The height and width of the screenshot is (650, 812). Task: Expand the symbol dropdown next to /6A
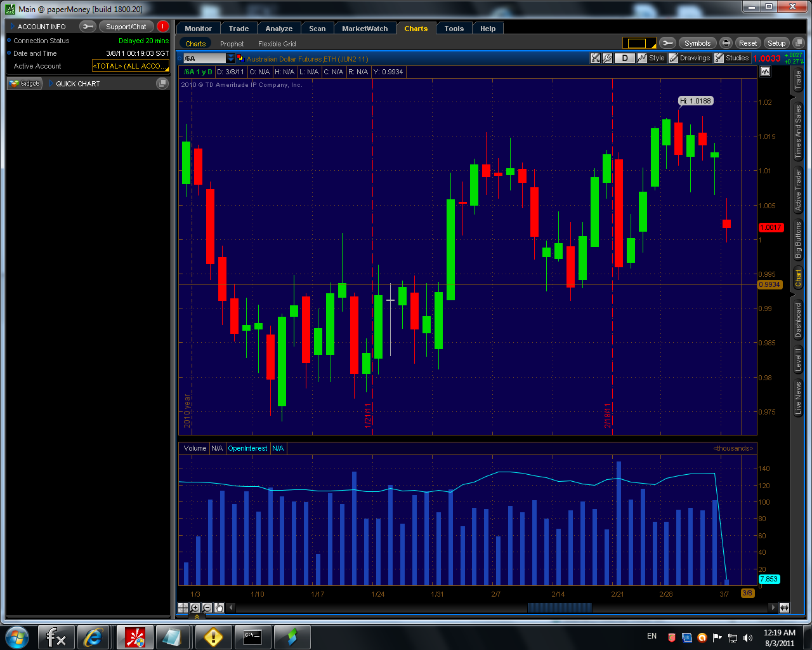[231, 58]
